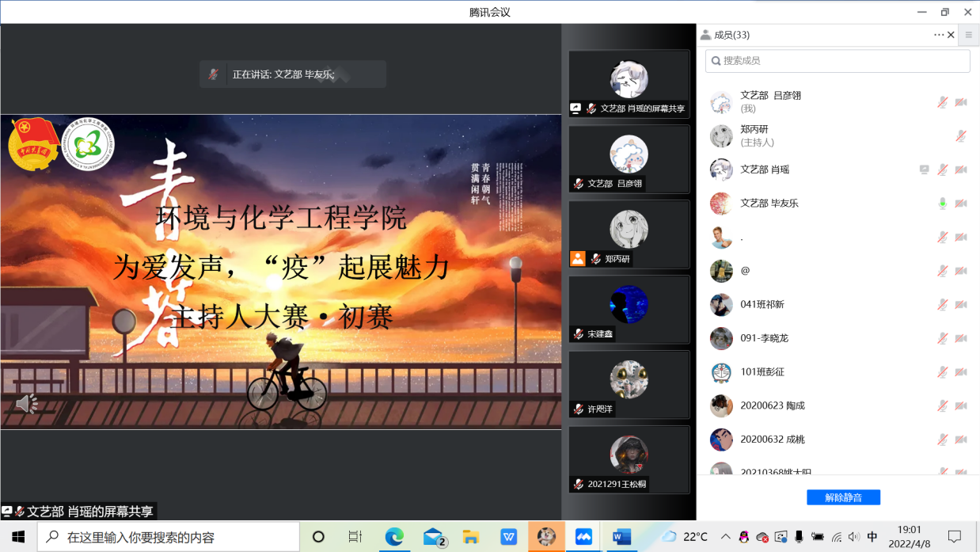Viewport: 980px width, 552px height.
Task: Open Mail app from taskbar
Action: [433, 537]
